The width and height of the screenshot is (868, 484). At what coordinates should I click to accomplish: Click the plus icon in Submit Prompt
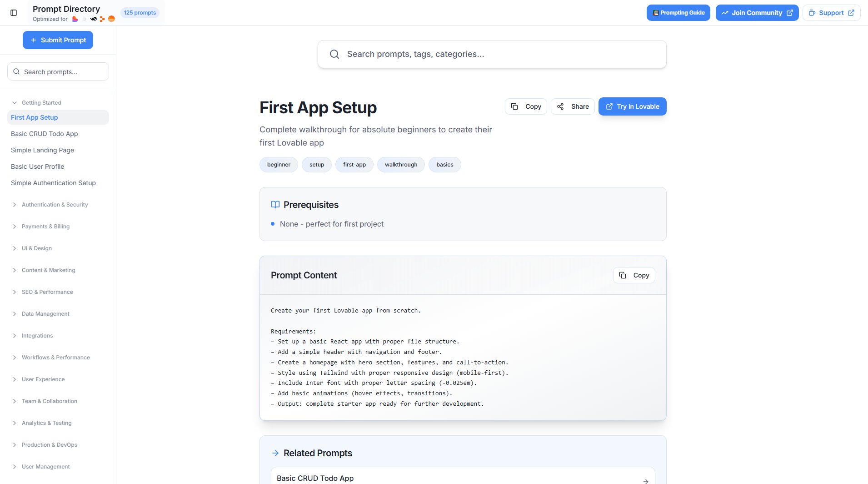tap(34, 40)
